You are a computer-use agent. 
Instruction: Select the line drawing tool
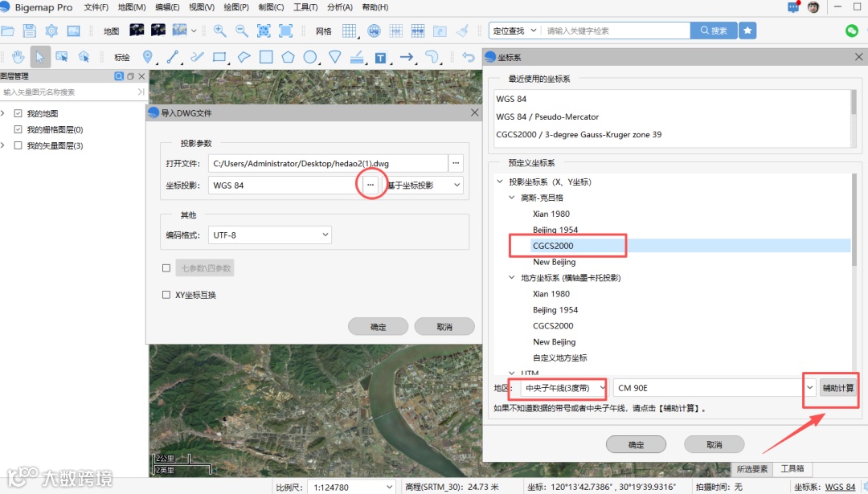(172, 56)
